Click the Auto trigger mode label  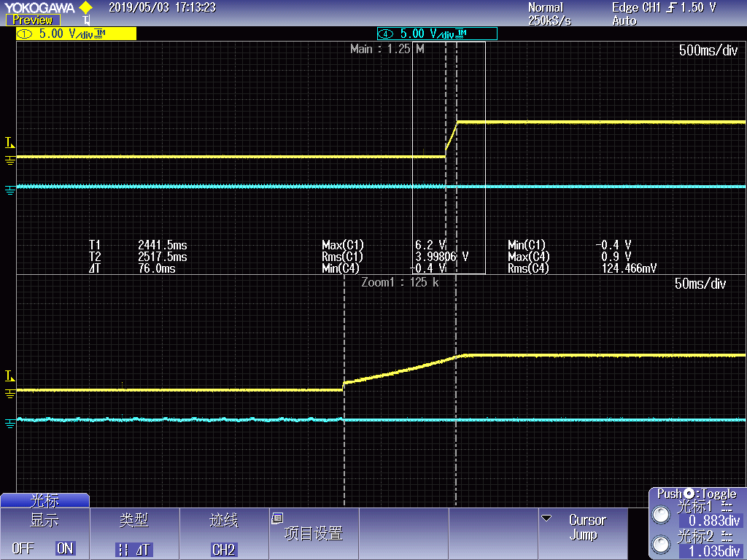pos(624,20)
